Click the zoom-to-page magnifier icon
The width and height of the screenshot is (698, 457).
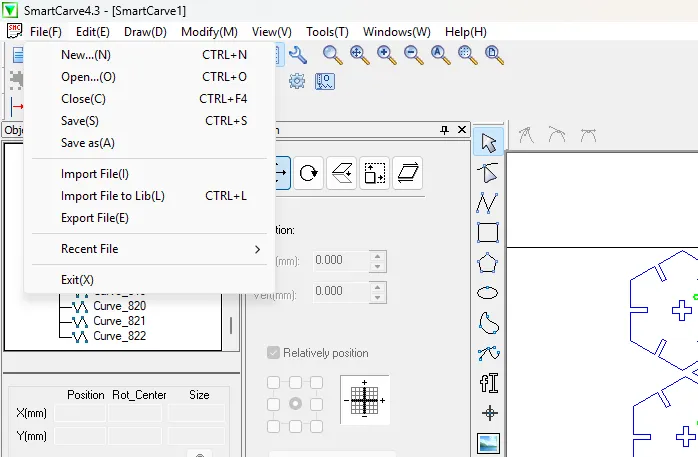pyautogui.click(x=495, y=55)
